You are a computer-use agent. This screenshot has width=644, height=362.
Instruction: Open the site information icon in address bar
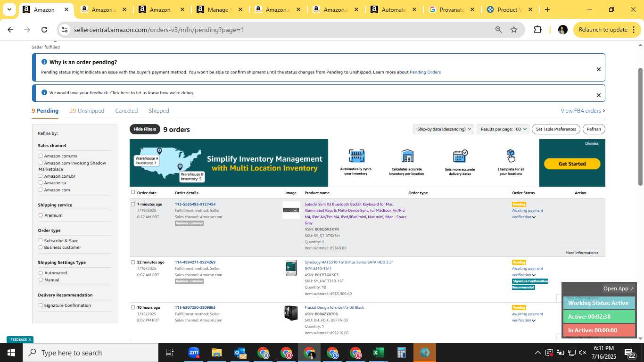(x=65, y=30)
